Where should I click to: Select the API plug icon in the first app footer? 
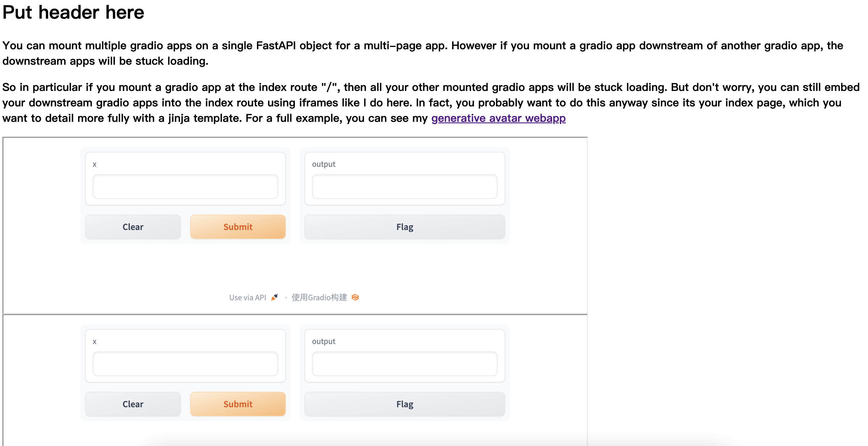(x=275, y=297)
